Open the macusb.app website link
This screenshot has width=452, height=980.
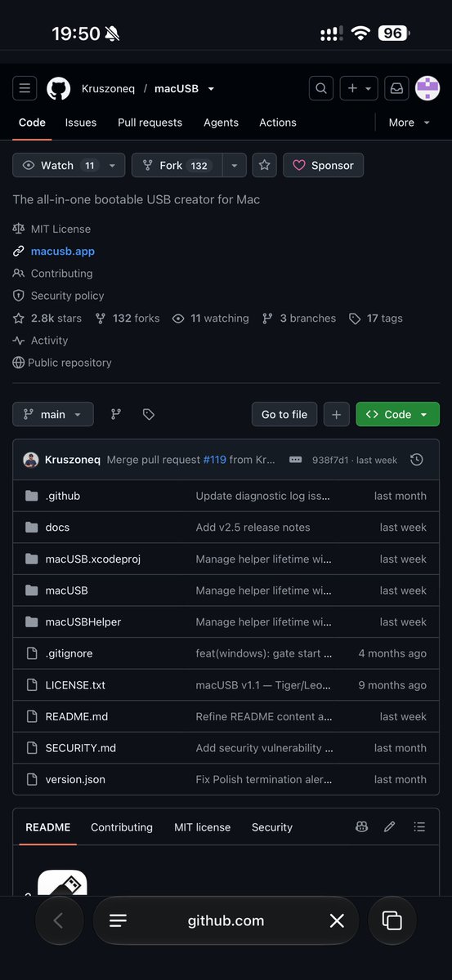(x=63, y=252)
